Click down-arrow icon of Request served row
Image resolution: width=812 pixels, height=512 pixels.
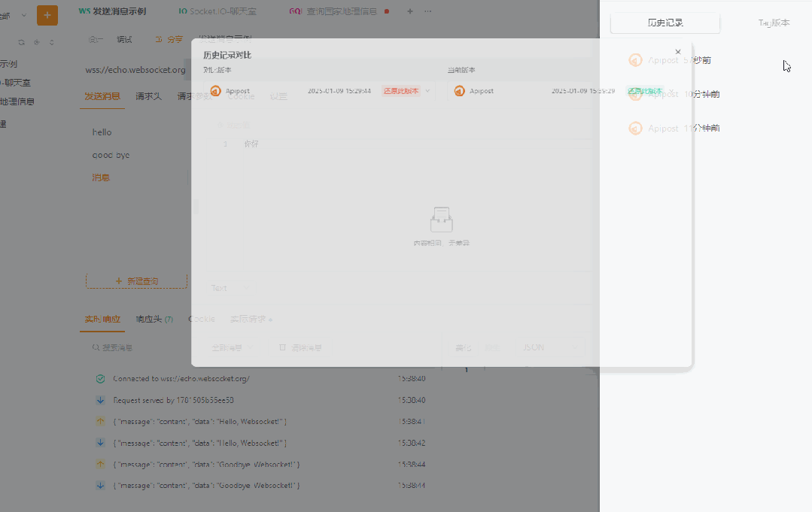[100, 400]
